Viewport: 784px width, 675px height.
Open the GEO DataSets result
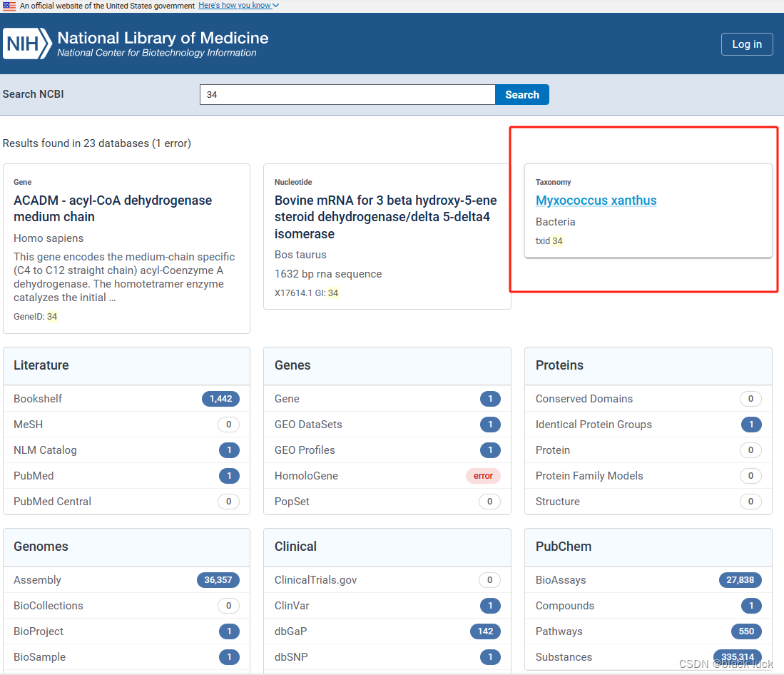(387, 425)
